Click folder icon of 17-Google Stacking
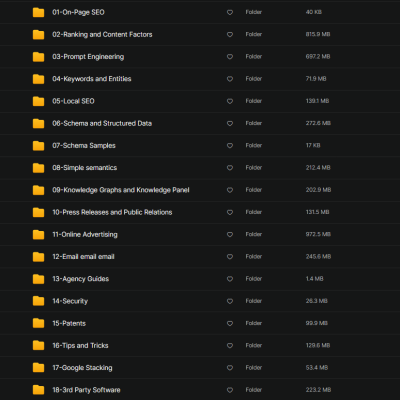 (38, 368)
